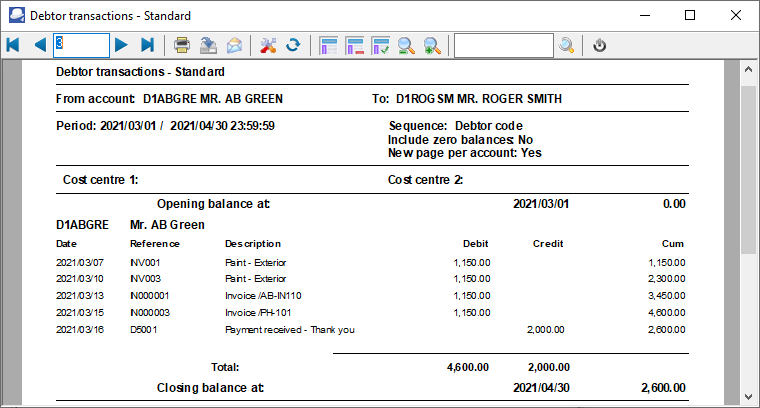The image size is (760, 408).
Task: Click the scrollbar down arrow
Action: pyautogui.click(x=748, y=396)
